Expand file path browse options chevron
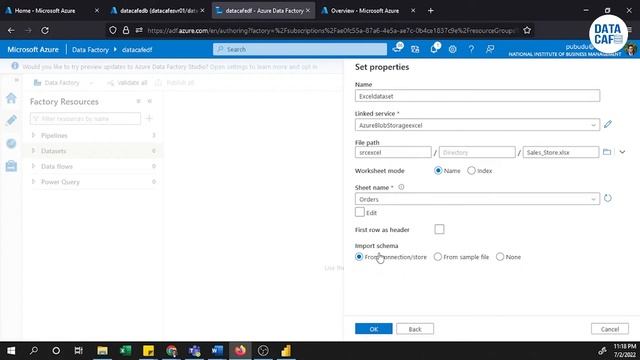The image size is (640, 360). pos(622,152)
